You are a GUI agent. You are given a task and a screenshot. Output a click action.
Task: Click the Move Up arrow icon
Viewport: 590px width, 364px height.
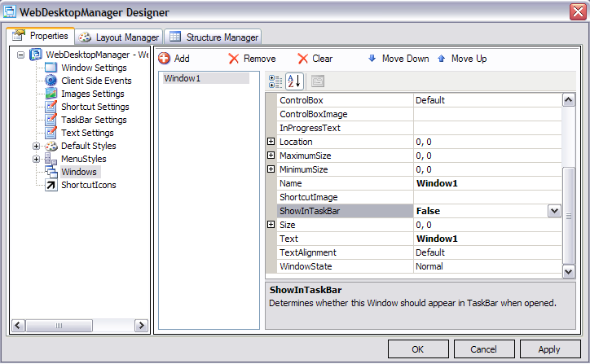(442, 59)
